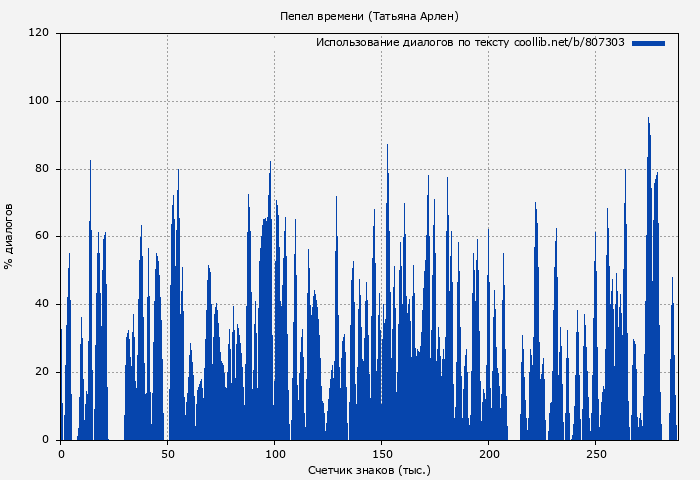Click the x-axis tick value 200

pos(489,453)
